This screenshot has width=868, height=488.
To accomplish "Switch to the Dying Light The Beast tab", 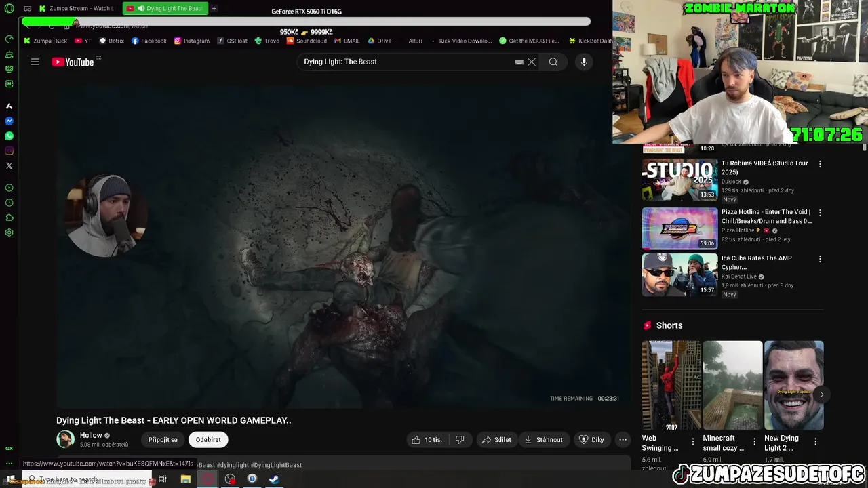I will 165,9.
